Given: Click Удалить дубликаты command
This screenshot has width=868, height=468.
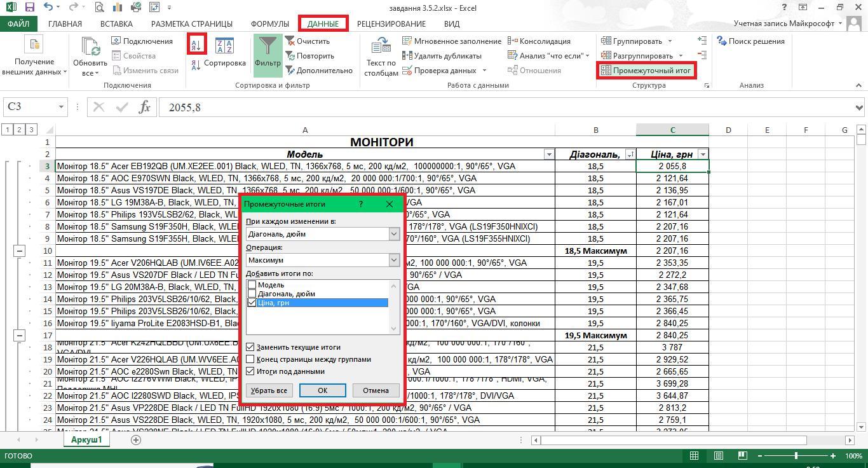Looking at the screenshot, I should (442, 56).
